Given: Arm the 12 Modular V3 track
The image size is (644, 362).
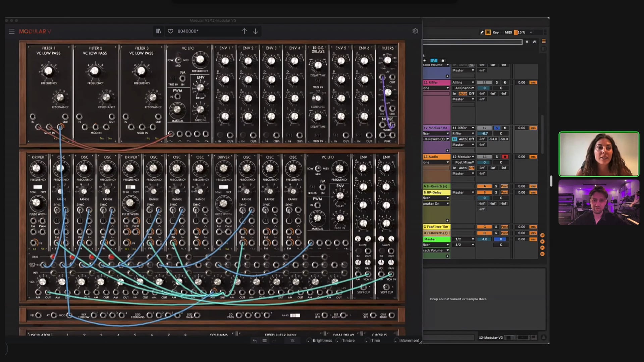Looking at the screenshot, I should click(x=505, y=128).
